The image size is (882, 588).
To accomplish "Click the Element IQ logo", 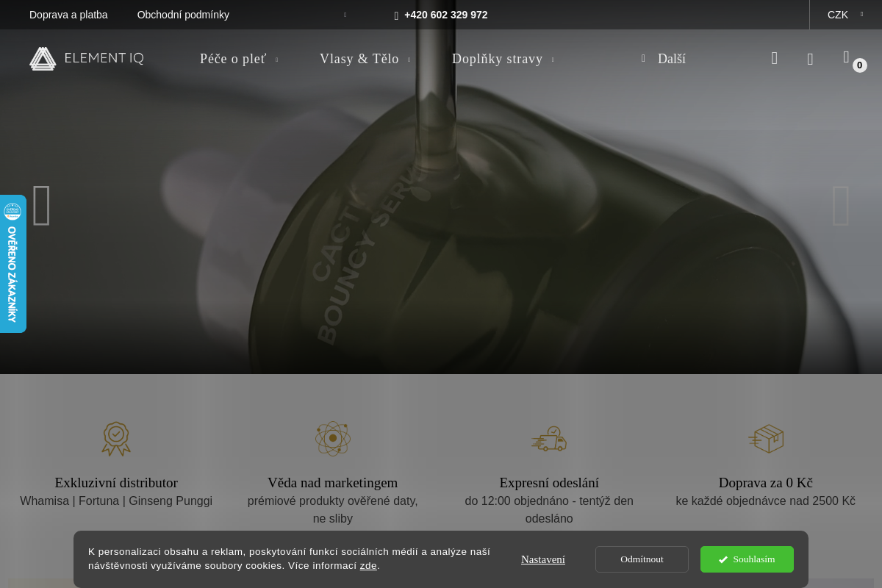I will pyautogui.click(x=87, y=59).
